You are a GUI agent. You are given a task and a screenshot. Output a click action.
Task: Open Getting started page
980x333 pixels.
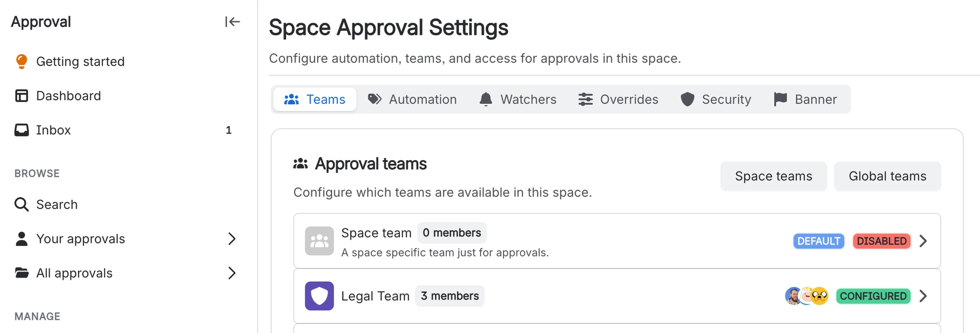80,62
